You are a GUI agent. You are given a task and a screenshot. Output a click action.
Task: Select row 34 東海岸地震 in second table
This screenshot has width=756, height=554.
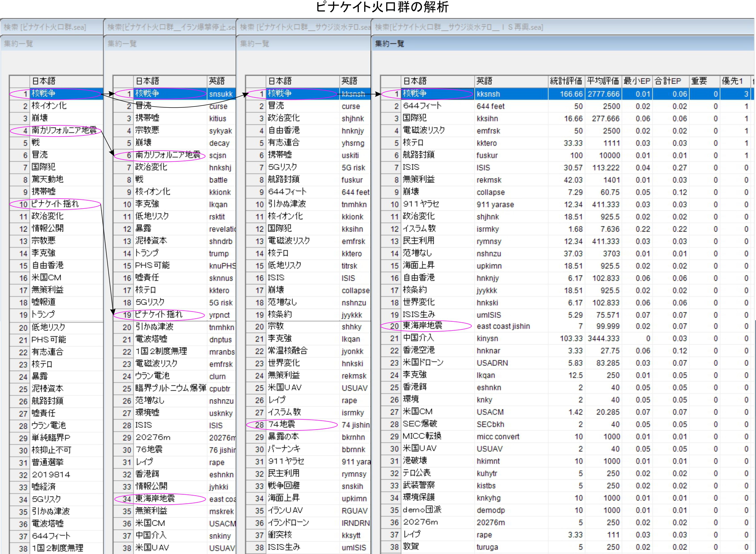[x=155, y=499]
